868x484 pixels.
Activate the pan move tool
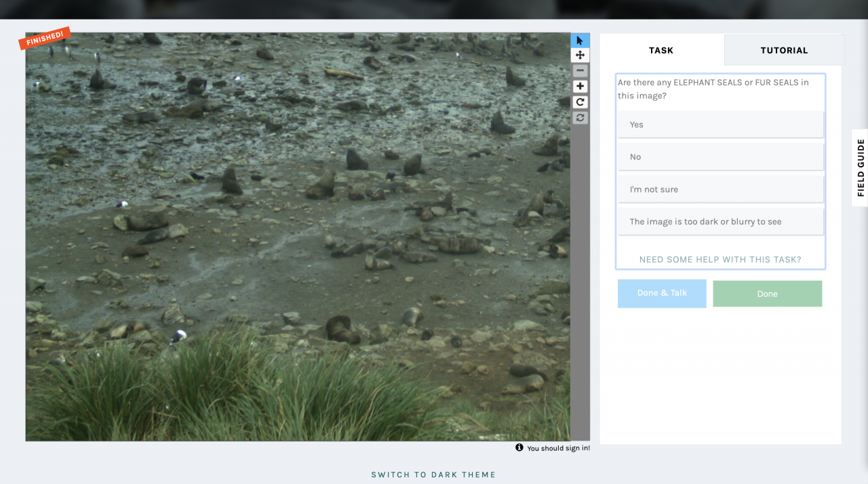coord(580,55)
